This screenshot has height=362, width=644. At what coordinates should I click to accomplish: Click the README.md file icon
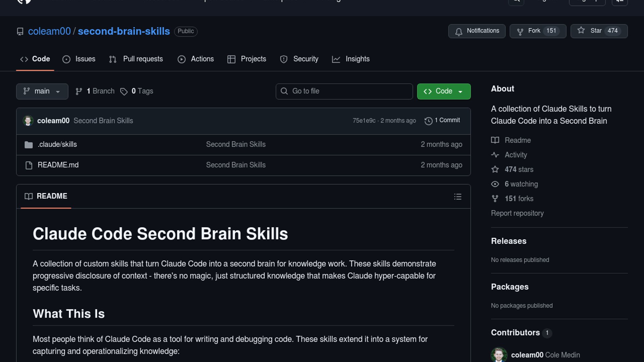pos(29,165)
